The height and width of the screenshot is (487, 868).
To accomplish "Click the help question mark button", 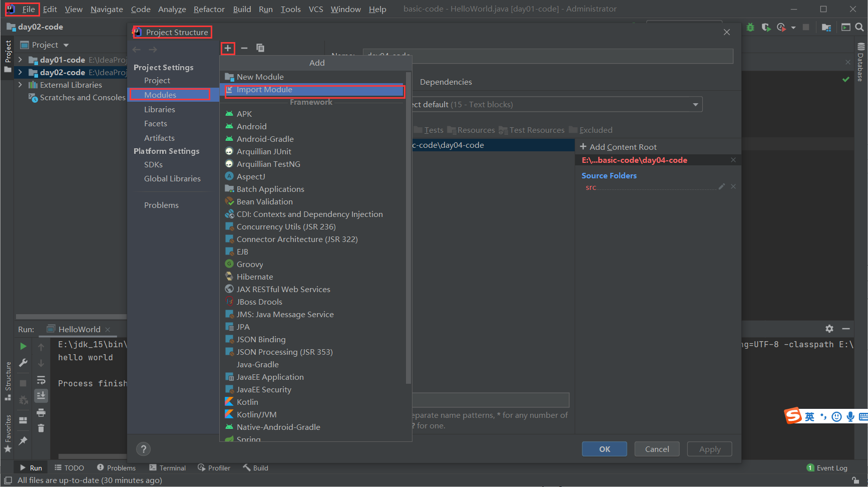I will 144,449.
